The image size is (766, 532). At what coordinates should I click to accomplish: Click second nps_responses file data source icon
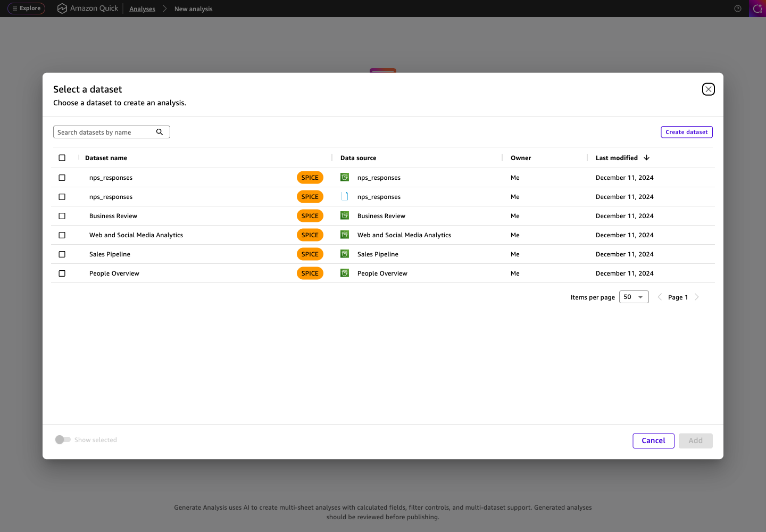[345, 196]
